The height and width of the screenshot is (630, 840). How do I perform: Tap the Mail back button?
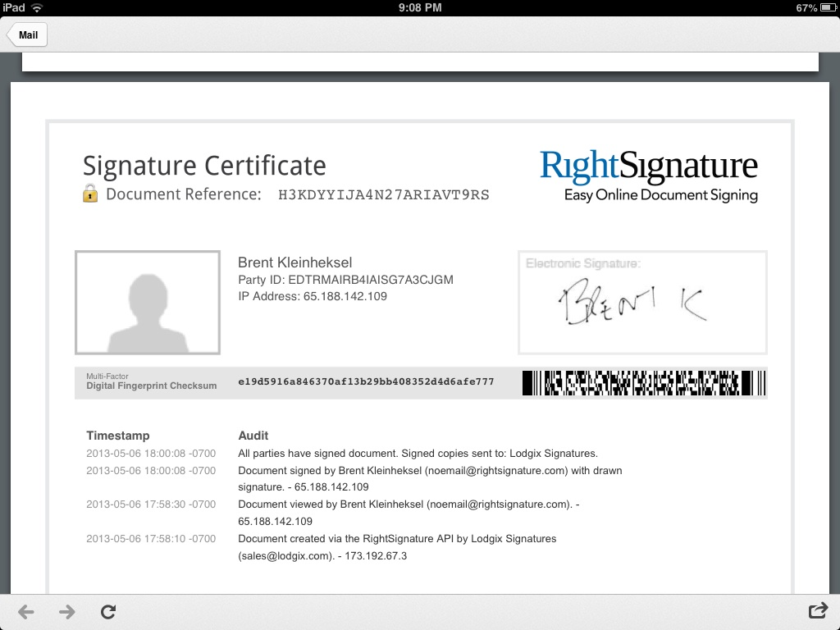27,34
